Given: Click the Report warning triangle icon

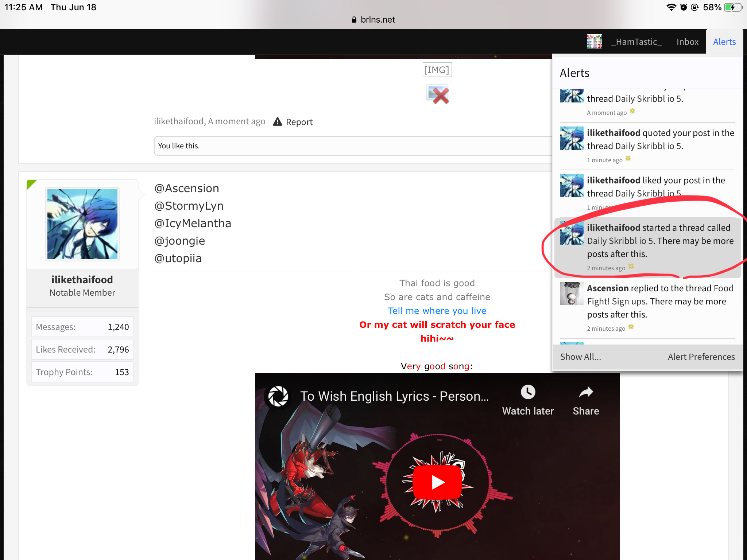Looking at the screenshot, I should (278, 121).
